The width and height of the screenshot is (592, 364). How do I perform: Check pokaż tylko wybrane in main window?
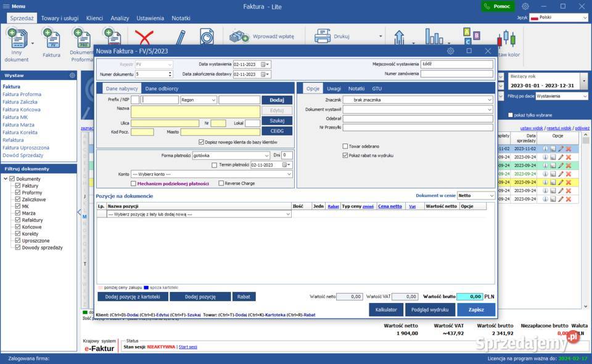tap(511, 115)
